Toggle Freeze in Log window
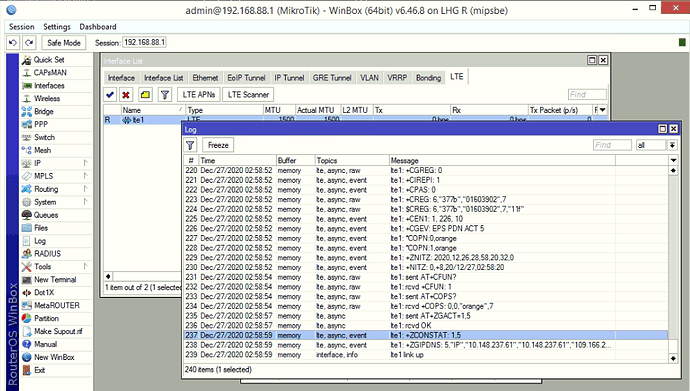 218,145
